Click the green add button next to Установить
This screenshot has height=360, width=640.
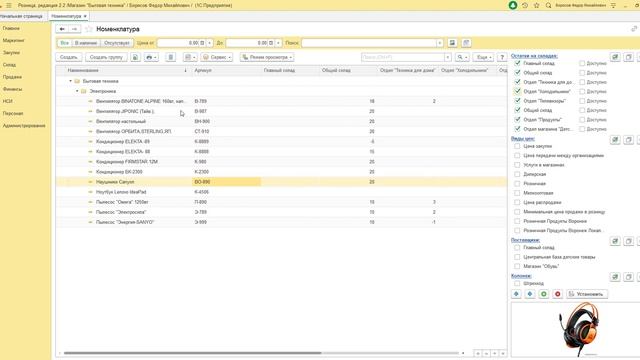tap(544, 294)
